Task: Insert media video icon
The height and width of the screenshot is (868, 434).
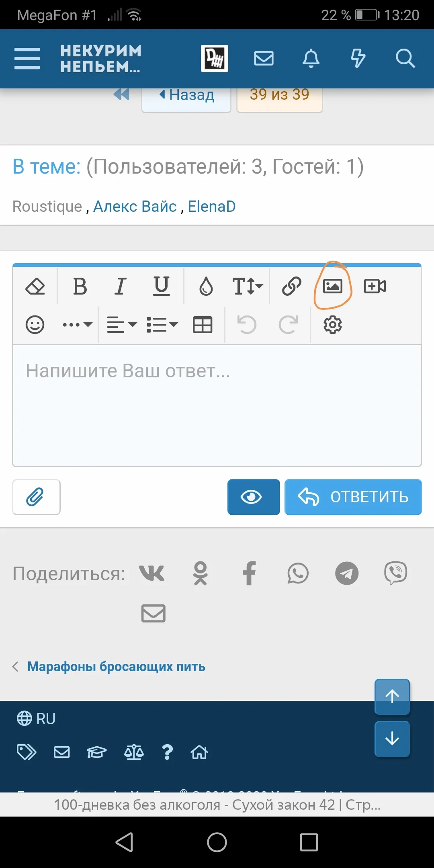Action: tap(375, 287)
